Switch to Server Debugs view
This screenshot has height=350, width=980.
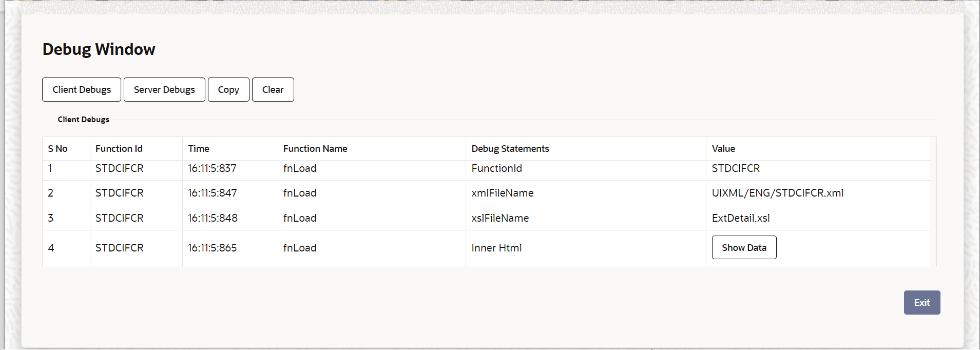tap(164, 90)
